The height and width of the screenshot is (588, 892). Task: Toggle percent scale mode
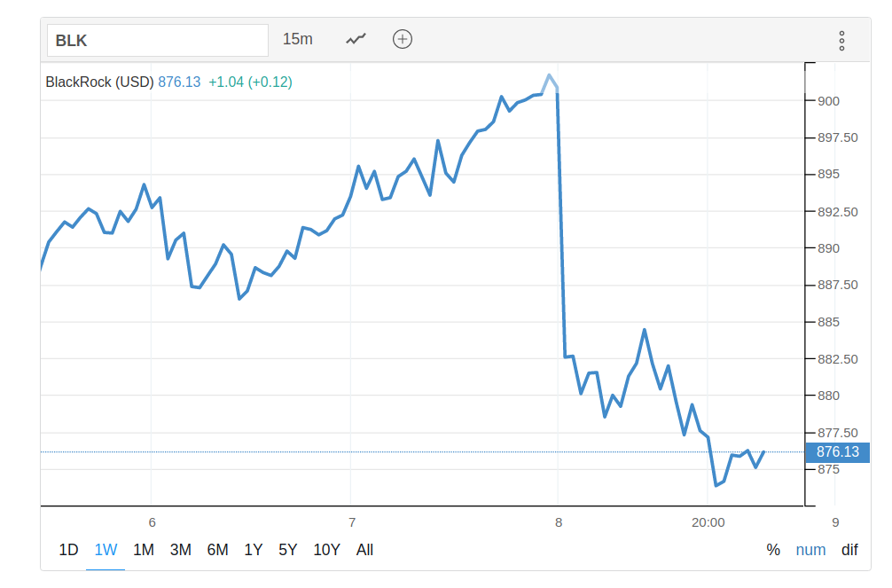773,550
